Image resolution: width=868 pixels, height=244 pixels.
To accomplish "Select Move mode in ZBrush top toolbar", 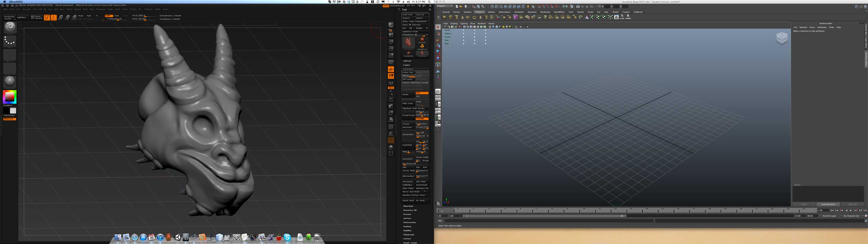I will click(60, 17).
